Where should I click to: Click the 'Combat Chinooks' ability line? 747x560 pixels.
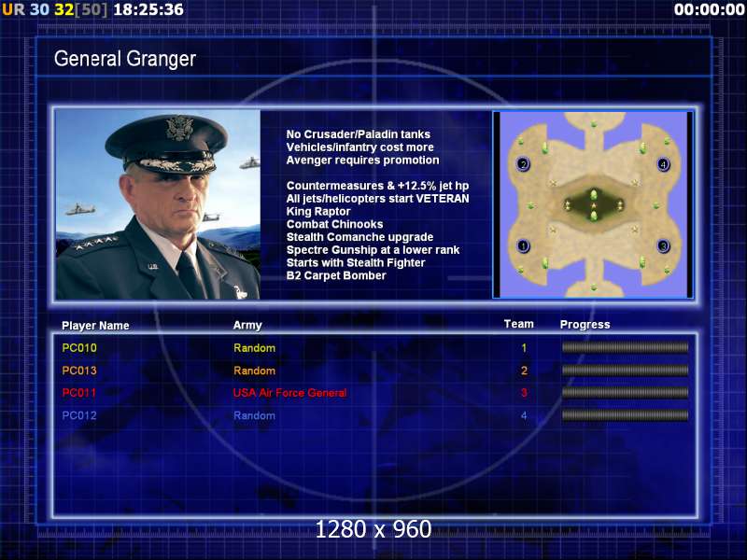(x=334, y=224)
